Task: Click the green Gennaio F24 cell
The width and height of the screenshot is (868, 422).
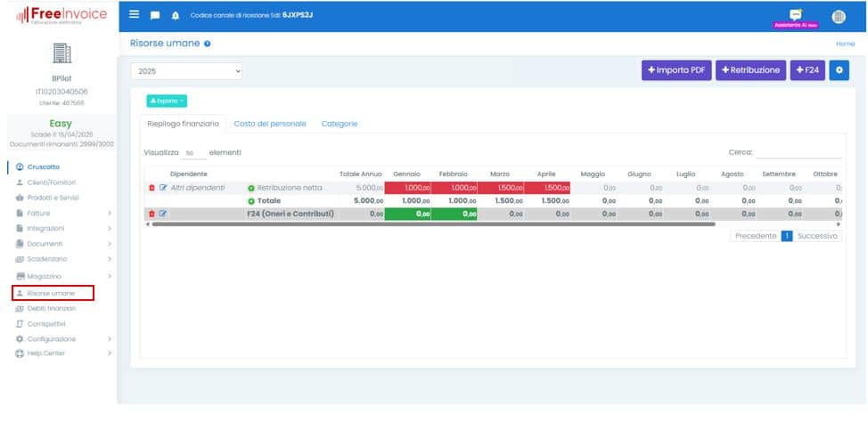Action: point(408,214)
